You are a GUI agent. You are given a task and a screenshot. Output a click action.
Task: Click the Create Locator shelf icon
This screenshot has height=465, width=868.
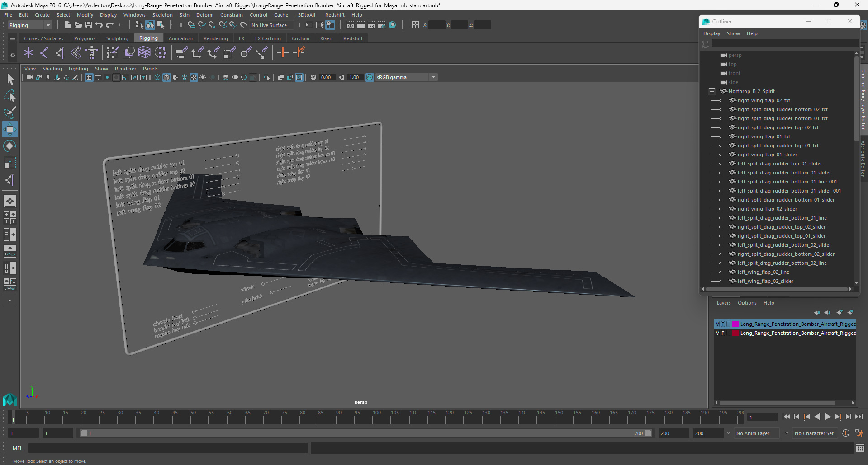pyautogui.click(x=28, y=53)
